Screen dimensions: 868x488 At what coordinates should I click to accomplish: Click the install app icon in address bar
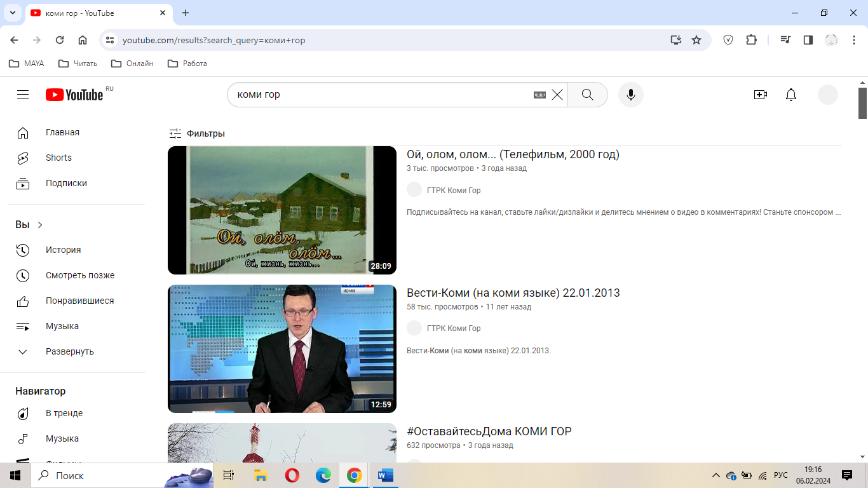point(676,40)
